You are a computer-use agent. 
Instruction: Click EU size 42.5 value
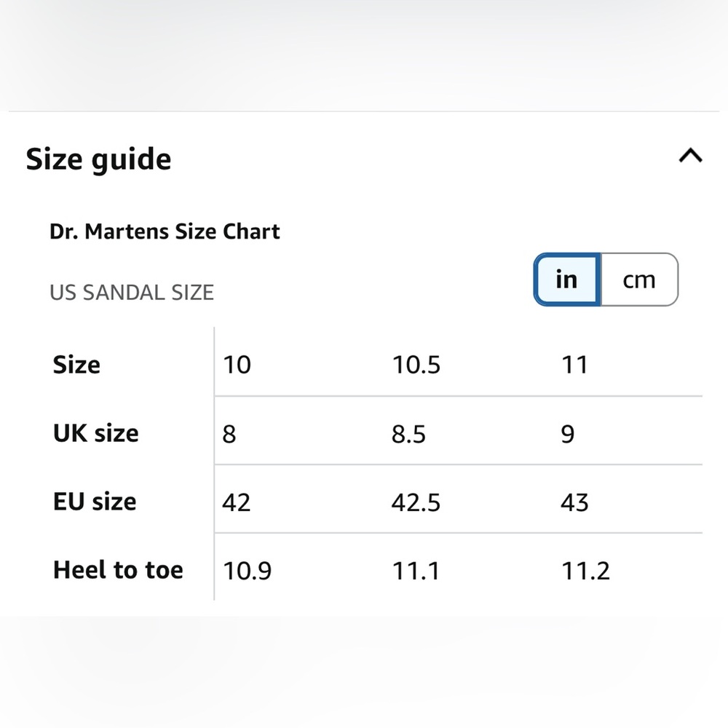416,502
